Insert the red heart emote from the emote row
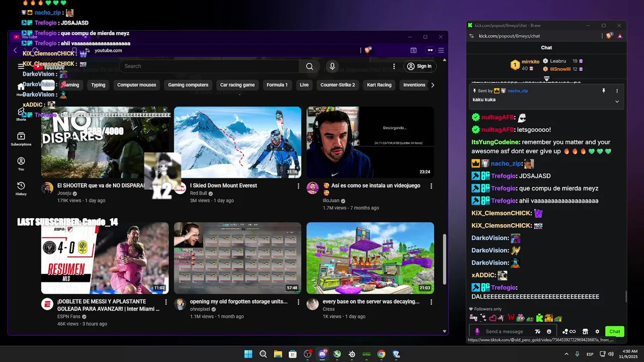The width and height of the screenshot is (644, 362). (493, 318)
